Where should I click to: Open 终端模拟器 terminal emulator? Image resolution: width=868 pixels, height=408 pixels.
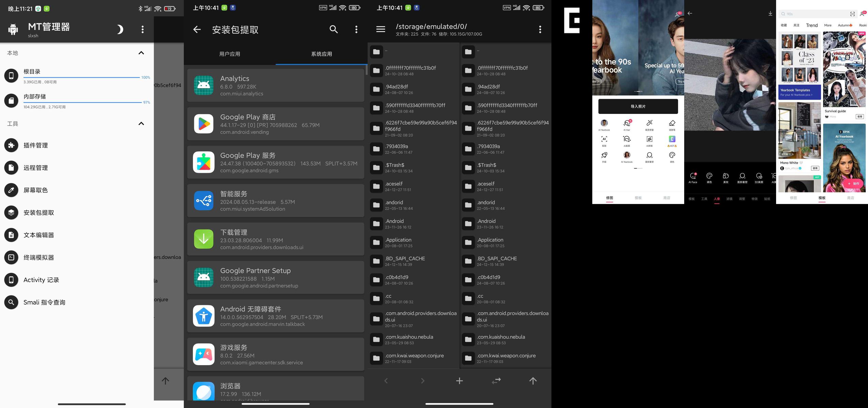pos(38,258)
